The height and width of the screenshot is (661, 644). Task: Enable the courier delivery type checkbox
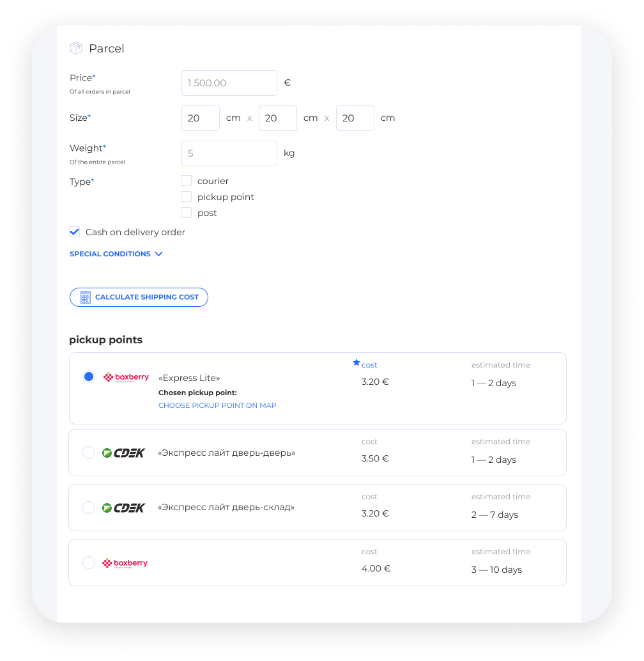click(x=186, y=181)
